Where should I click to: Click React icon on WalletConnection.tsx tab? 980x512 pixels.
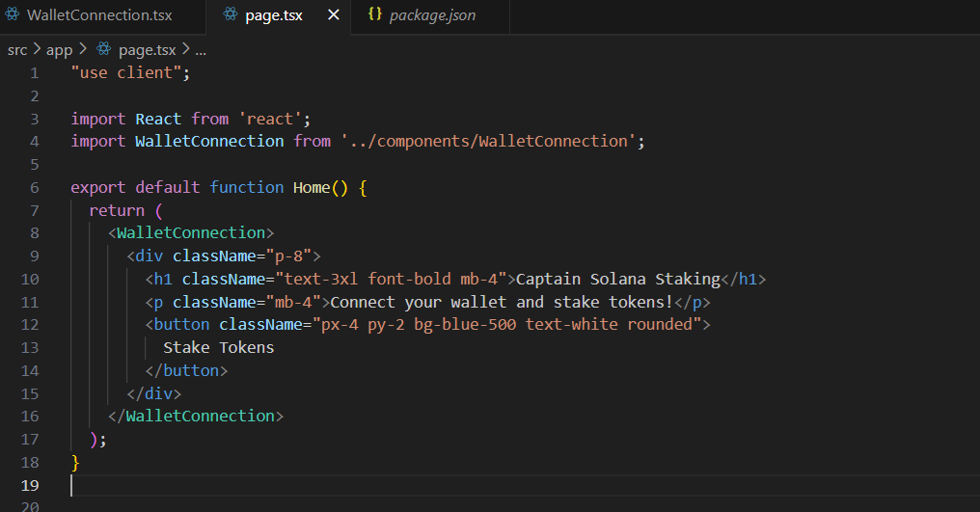click(12, 14)
